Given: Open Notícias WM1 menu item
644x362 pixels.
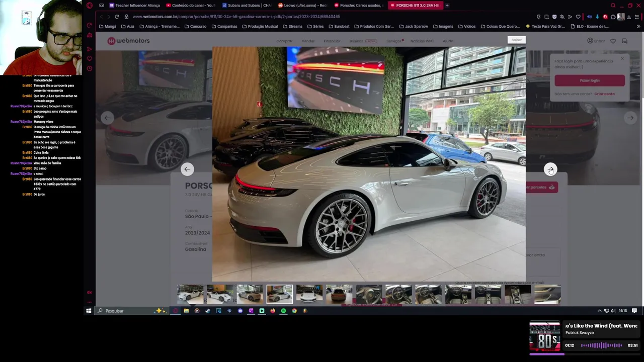Looking at the screenshot, I should click(422, 41).
